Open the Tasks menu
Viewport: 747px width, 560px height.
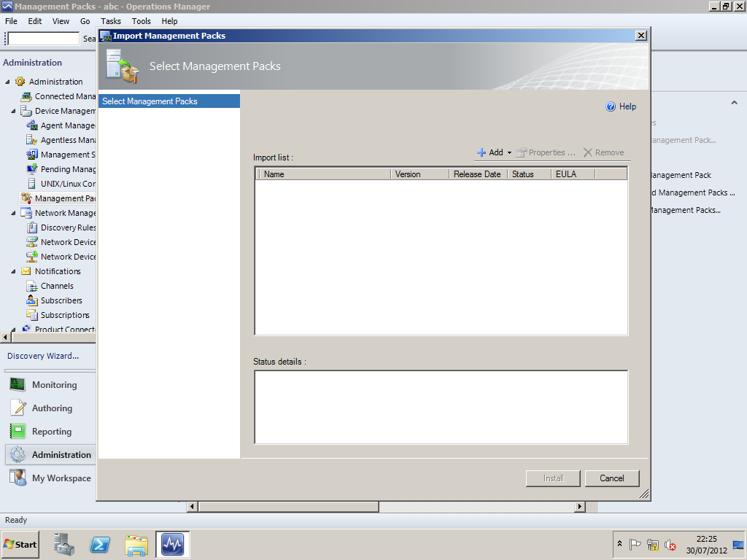click(x=111, y=21)
